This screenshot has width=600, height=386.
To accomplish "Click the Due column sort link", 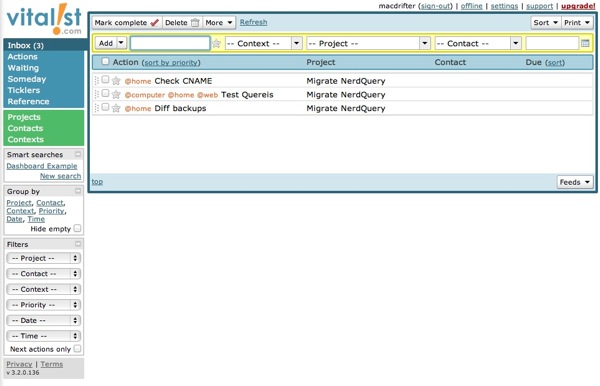I will pos(555,62).
